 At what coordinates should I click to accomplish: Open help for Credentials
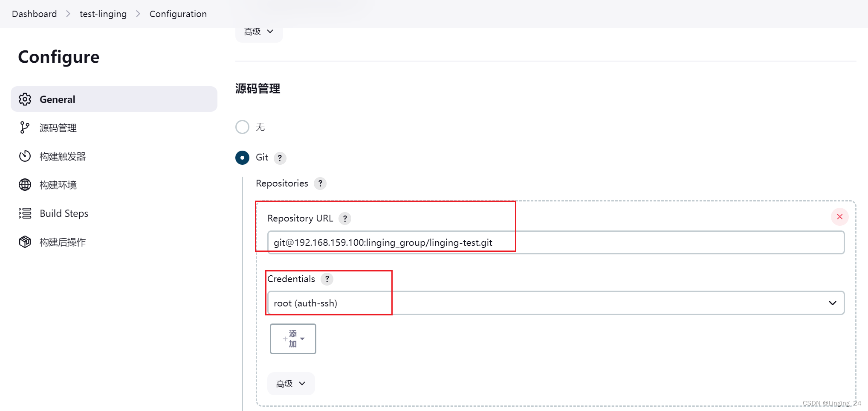tap(327, 279)
